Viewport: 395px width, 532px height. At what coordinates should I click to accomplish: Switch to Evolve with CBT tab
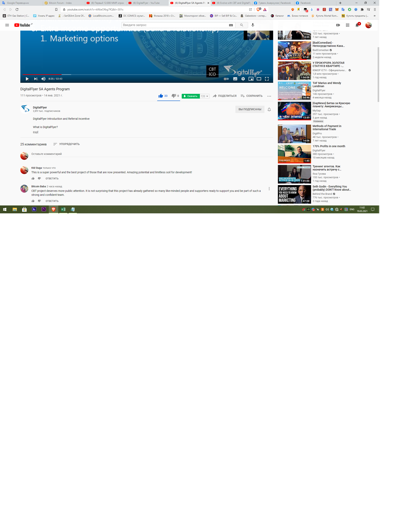point(231,3)
